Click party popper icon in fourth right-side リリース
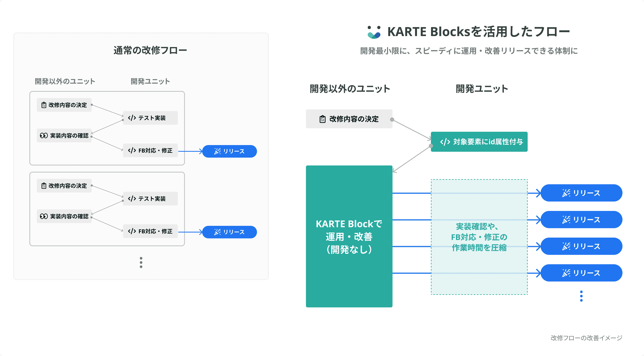Image resolution: width=644 pixels, height=356 pixels. pos(566,273)
